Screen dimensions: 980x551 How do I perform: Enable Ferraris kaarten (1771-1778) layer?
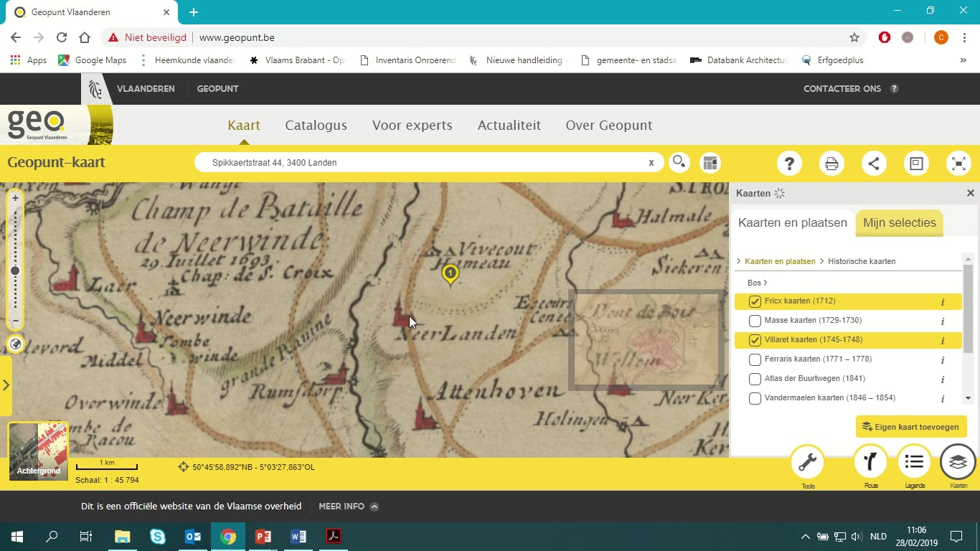click(755, 359)
